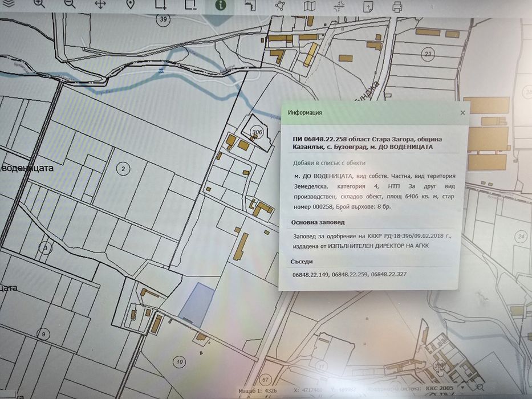This screenshot has width=532, height=399.
Task: Click the circled 24 block label
Action: 521,236
